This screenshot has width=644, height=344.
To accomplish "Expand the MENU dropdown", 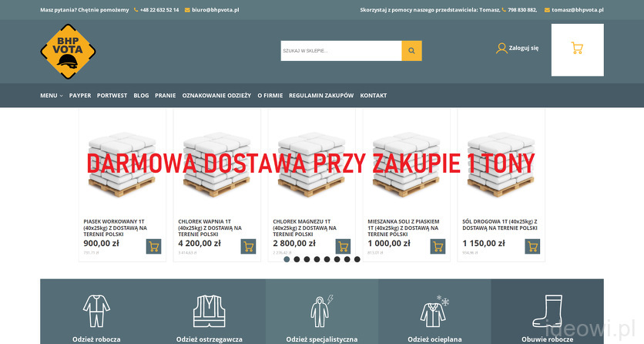I will tap(51, 96).
